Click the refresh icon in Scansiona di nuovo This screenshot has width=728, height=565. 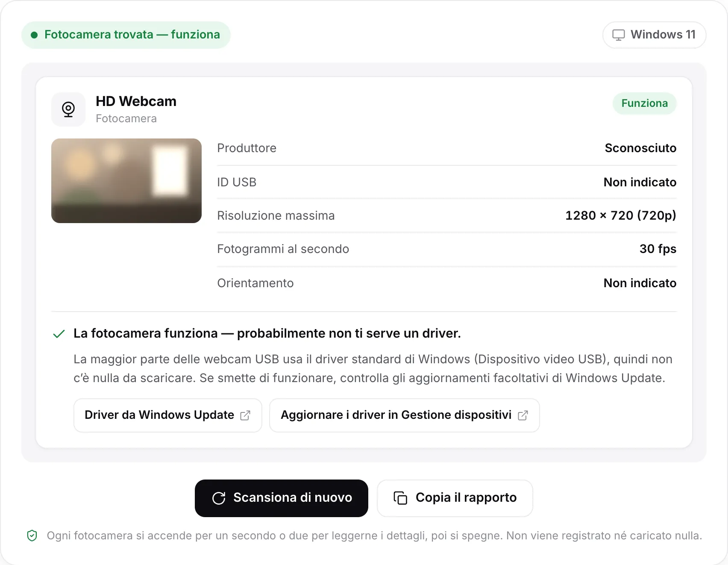tap(219, 498)
